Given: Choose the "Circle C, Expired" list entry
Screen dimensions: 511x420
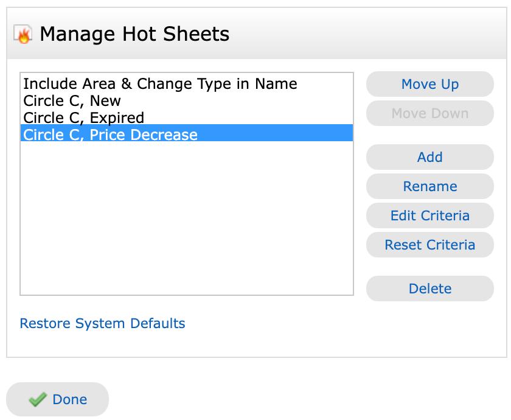Looking at the screenshot, I should click(x=83, y=117).
